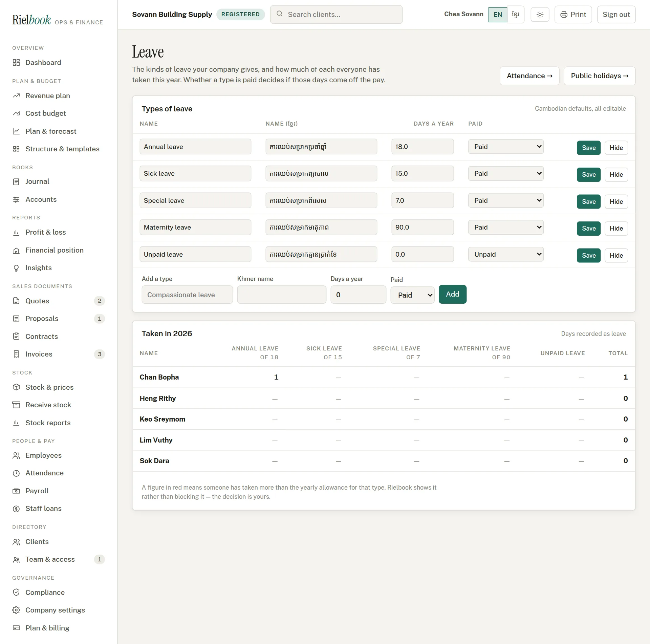Save the Annual leave row
The image size is (650, 644).
[x=589, y=148]
